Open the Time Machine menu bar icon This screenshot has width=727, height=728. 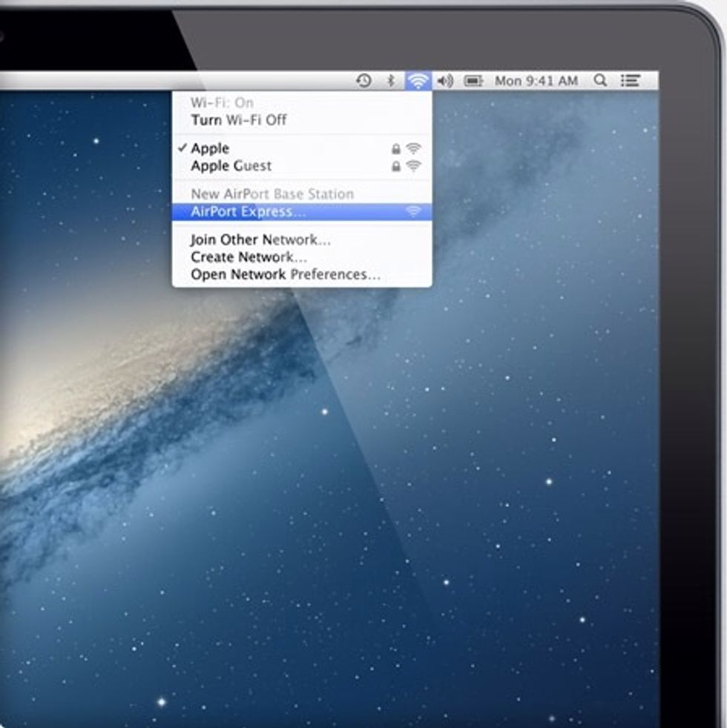click(363, 81)
